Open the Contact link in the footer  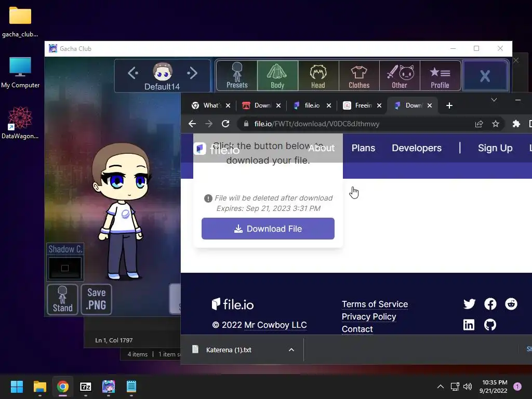pos(357,329)
